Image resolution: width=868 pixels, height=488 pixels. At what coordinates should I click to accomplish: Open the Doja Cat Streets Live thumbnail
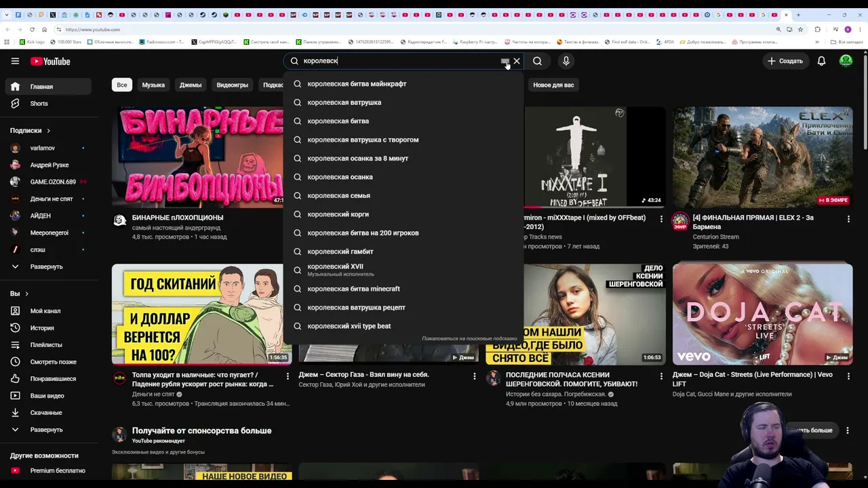click(763, 314)
